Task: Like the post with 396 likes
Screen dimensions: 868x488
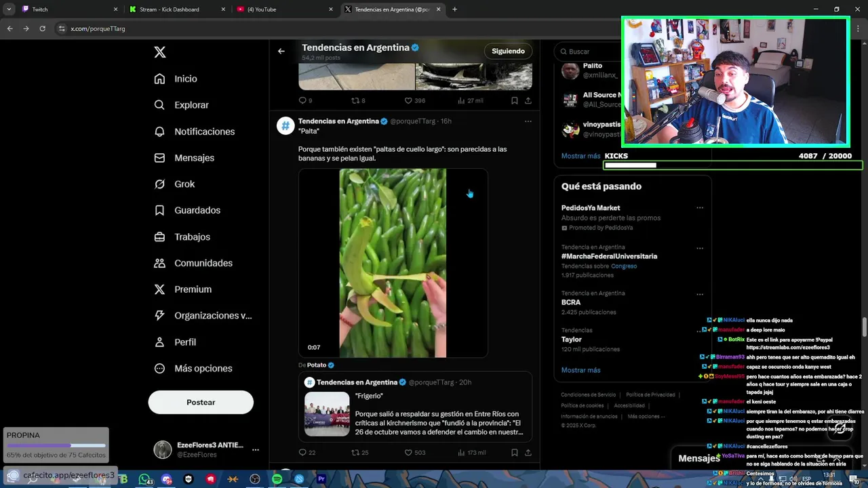Action: (414, 100)
